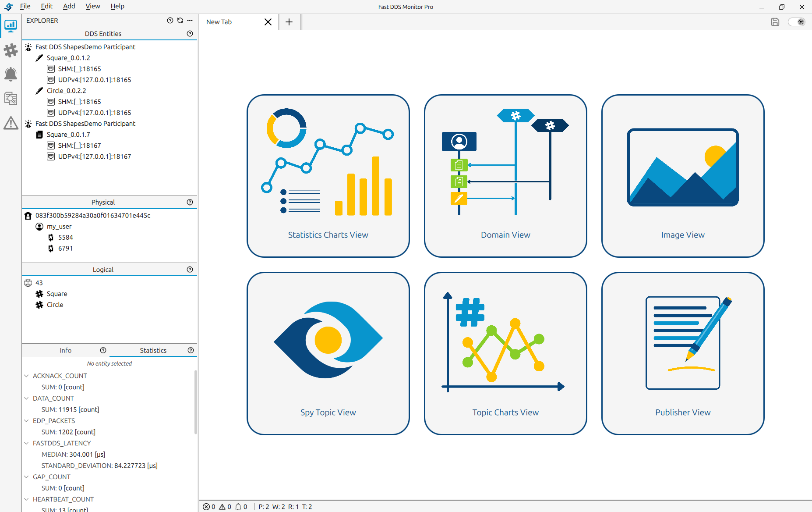Add a new tab with plus button
Image resolution: width=812 pixels, height=512 pixels.
tap(289, 22)
